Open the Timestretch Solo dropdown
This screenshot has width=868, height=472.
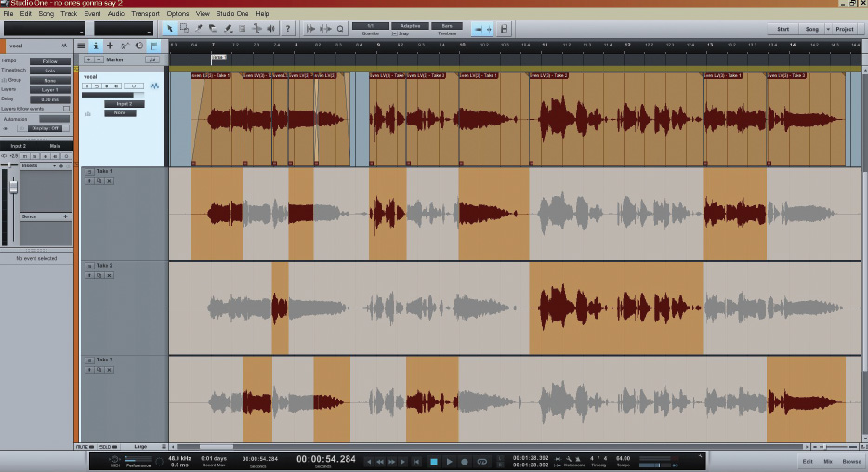50,71
